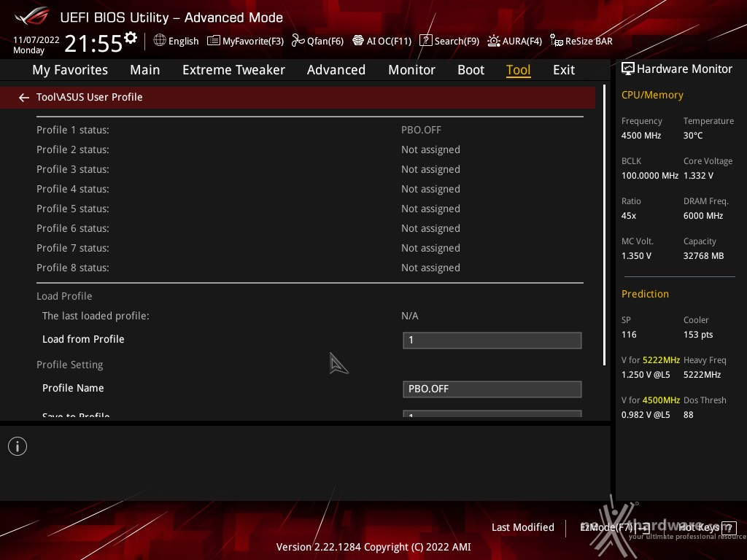Click the 4500 MHz frequency value
The height and width of the screenshot is (560, 747).
pyautogui.click(x=640, y=136)
